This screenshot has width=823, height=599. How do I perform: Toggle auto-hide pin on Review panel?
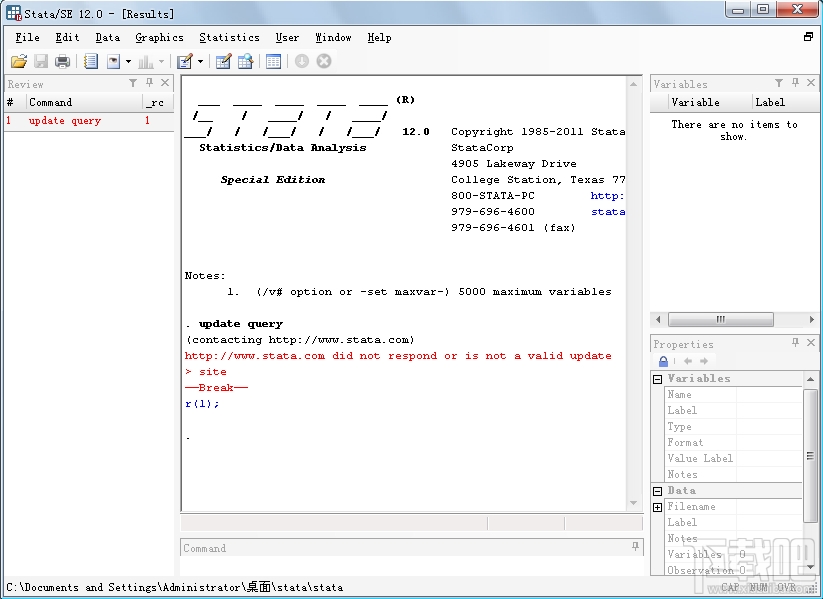coord(149,84)
